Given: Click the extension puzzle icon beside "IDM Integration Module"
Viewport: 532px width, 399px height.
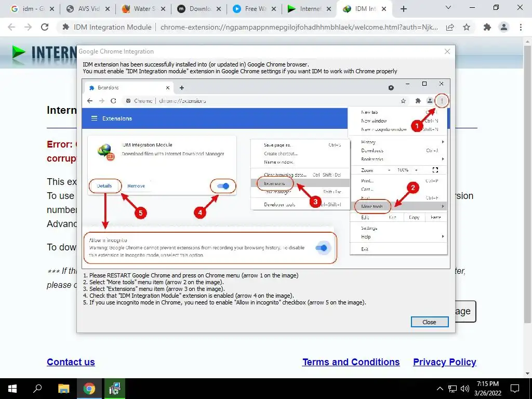Looking at the screenshot, I should pos(66,27).
